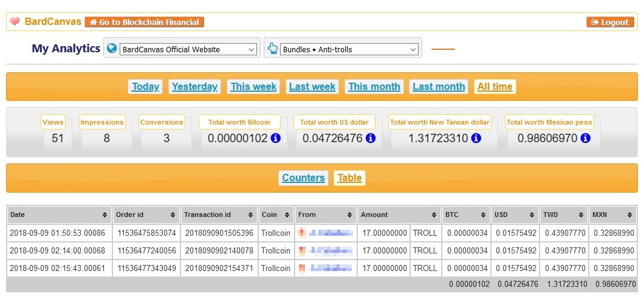Click info icon for Mexican peso total
The image size is (644, 299).
(x=585, y=138)
